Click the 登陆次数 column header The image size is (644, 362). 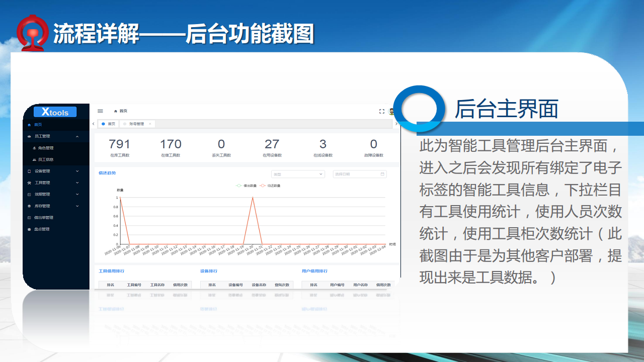click(x=282, y=285)
